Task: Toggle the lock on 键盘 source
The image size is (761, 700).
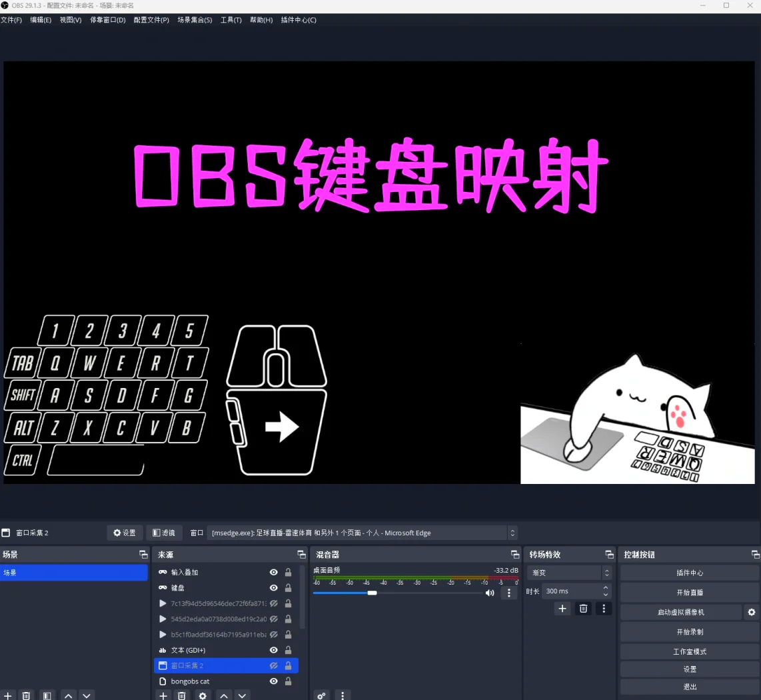Action: coord(288,588)
